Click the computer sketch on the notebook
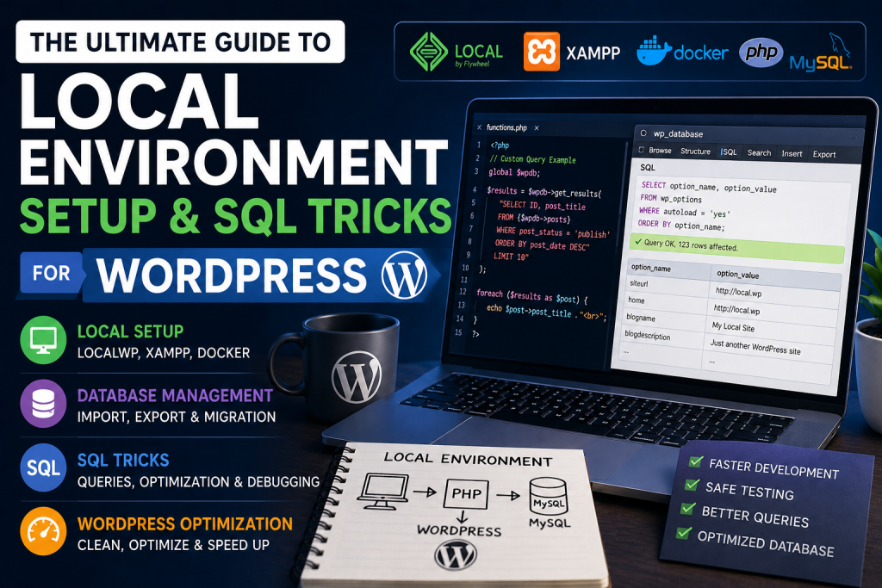This screenshot has width=882, height=588. coord(384,492)
